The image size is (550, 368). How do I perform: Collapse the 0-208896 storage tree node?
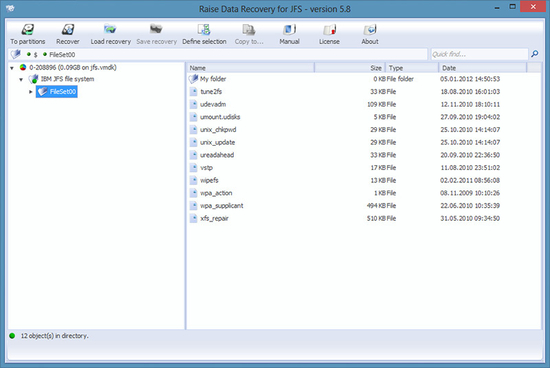(x=12, y=68)
